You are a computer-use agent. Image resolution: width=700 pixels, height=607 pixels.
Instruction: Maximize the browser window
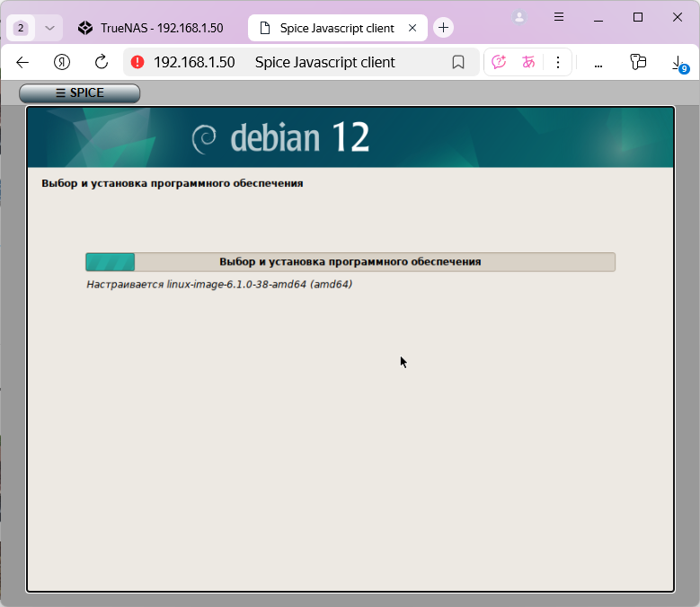pos(638,17)
